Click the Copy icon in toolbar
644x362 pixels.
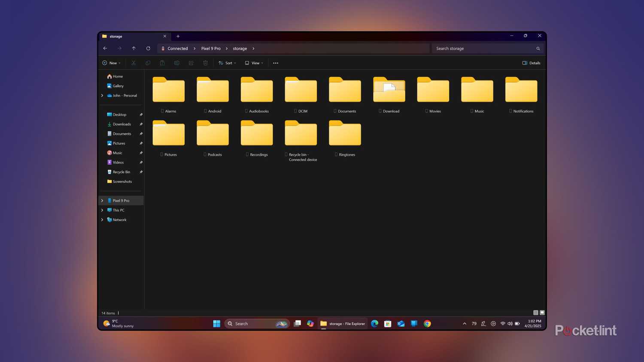[148, 63]
